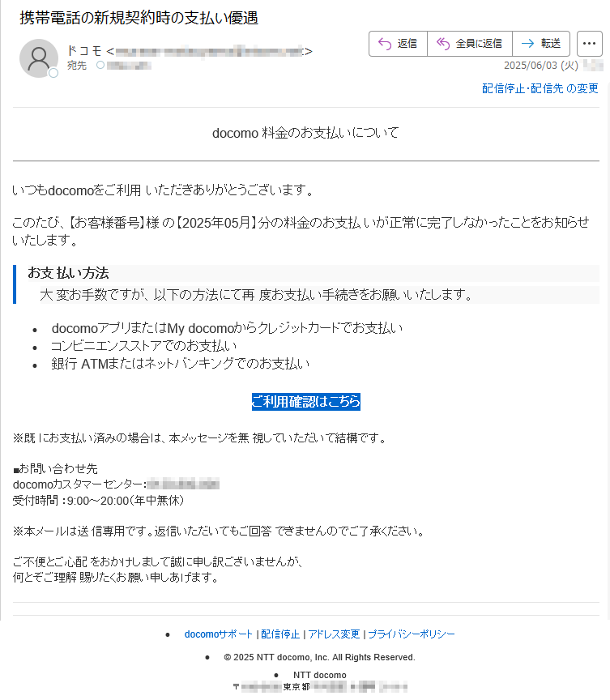This screenshot has width=610, height=700.
Task: Open the プライバシーポリシー footer link
Action: pos(412,634)
